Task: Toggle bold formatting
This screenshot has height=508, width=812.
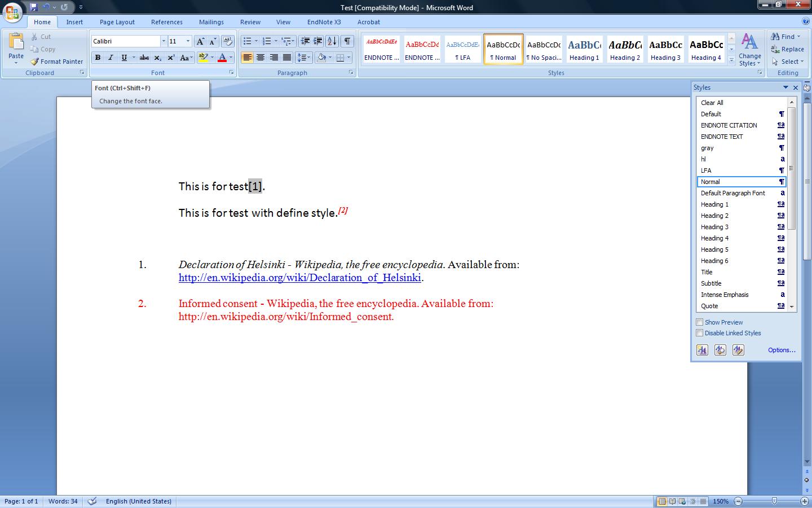Action: [98, 58]
